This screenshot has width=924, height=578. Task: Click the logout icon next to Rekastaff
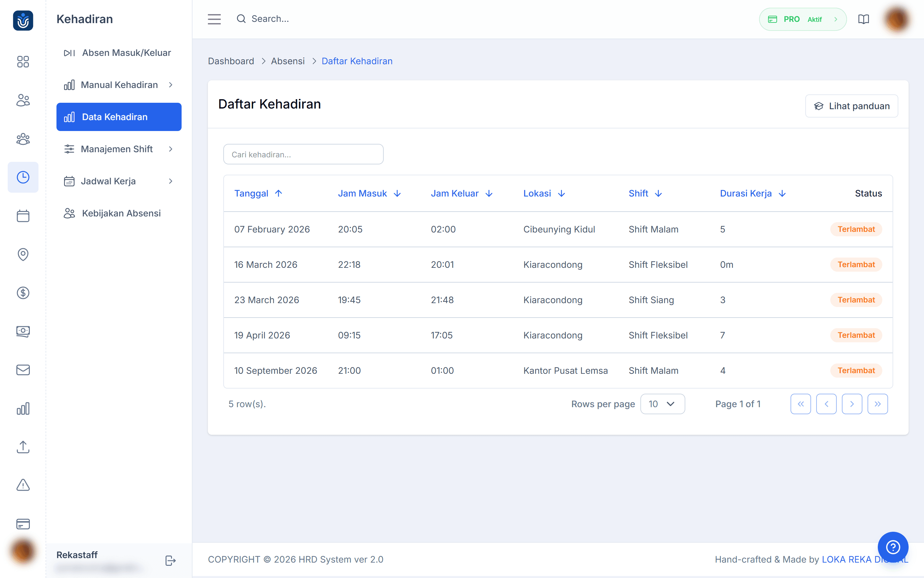point(170,560)
